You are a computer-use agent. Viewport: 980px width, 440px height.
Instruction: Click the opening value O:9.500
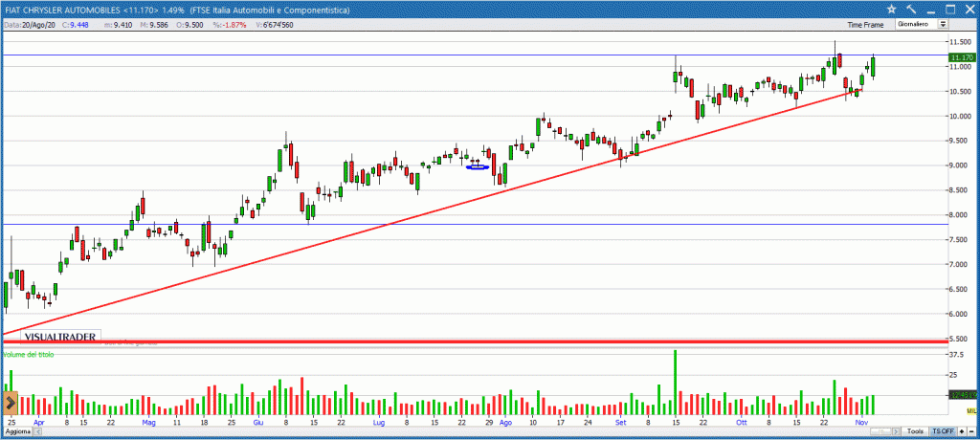pyautogui.click(x=189, y=25)
